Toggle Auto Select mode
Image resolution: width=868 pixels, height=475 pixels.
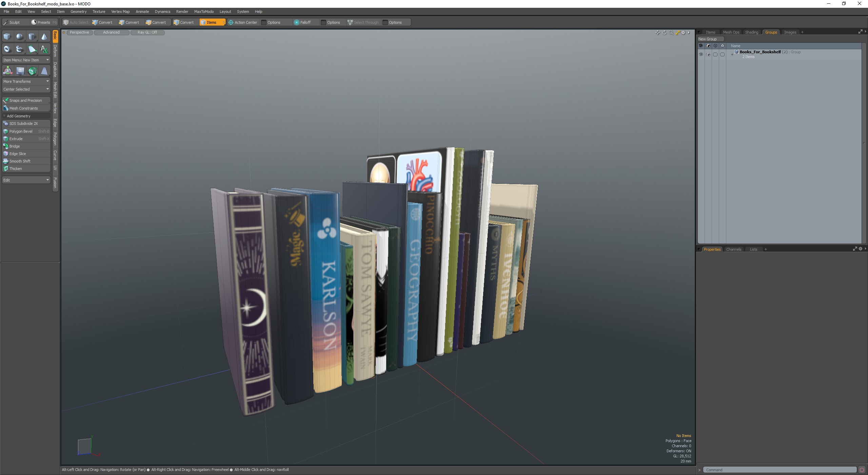pyautogui.click(x=76, y=22)
